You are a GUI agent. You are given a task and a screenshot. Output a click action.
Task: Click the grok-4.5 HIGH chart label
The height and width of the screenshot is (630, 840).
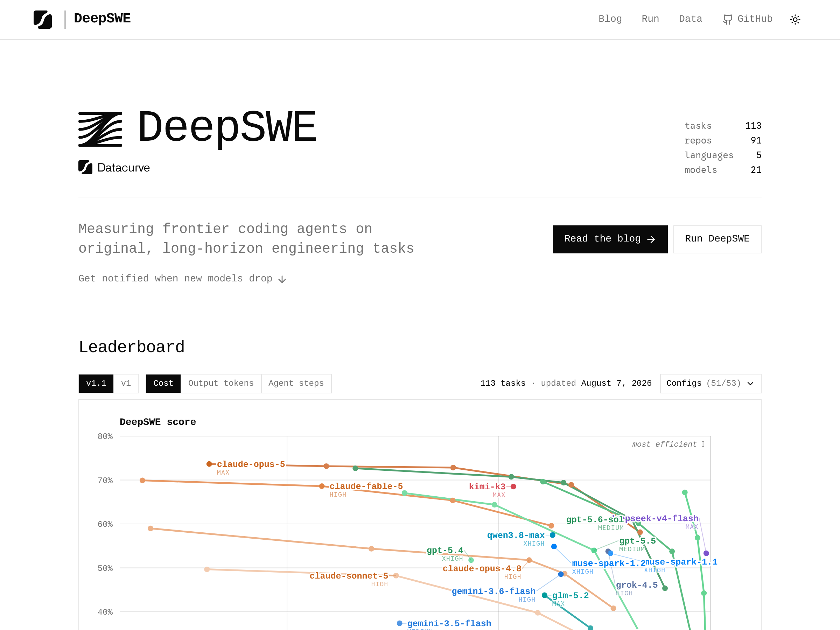click(x=636, y=585)
